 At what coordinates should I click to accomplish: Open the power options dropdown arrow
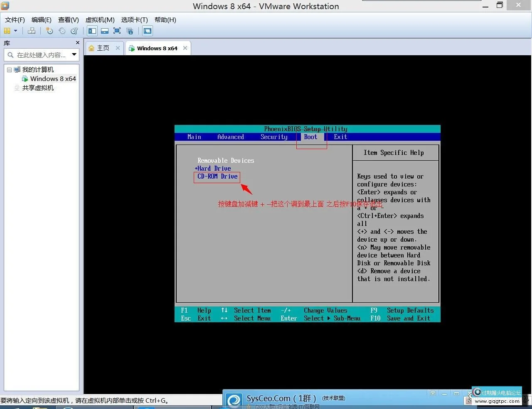16,31
